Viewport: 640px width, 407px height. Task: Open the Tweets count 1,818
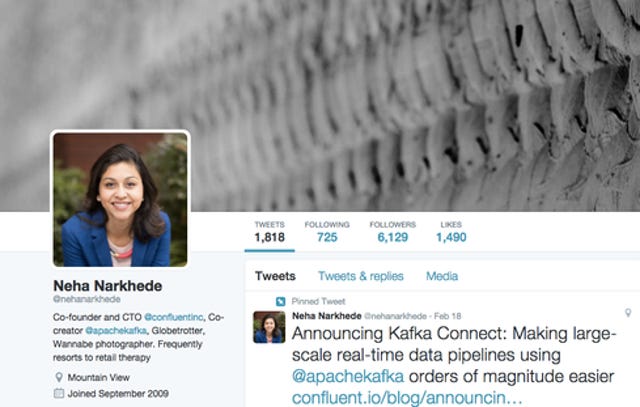pyautogui.click(x=270, y=232)
